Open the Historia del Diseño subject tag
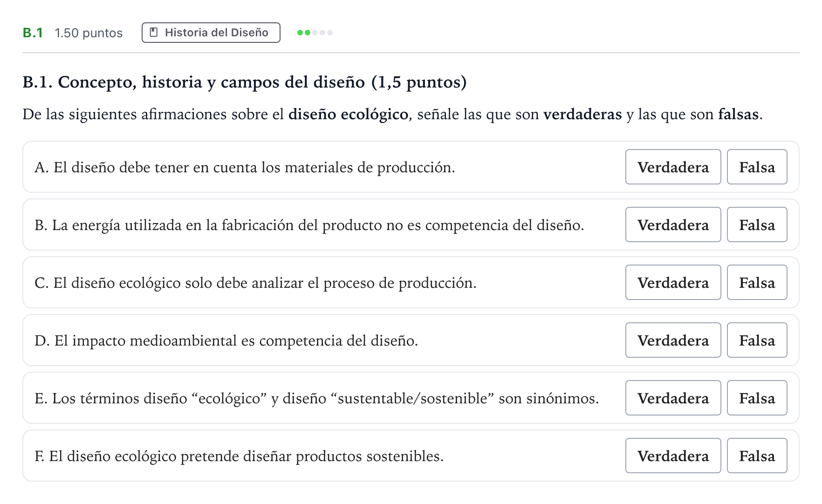This screenshot has height=504, width=822. 211,33
